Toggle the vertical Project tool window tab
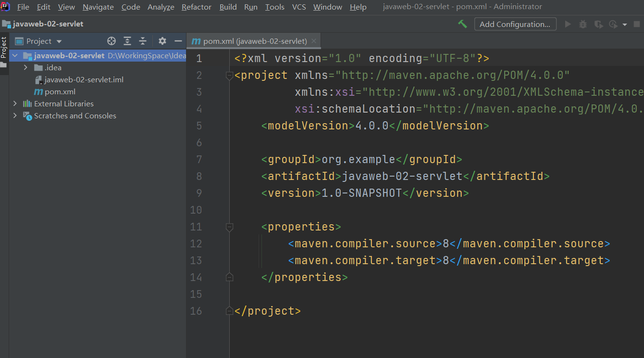Screen dimensions: 644x358 (x=4, y=47)
